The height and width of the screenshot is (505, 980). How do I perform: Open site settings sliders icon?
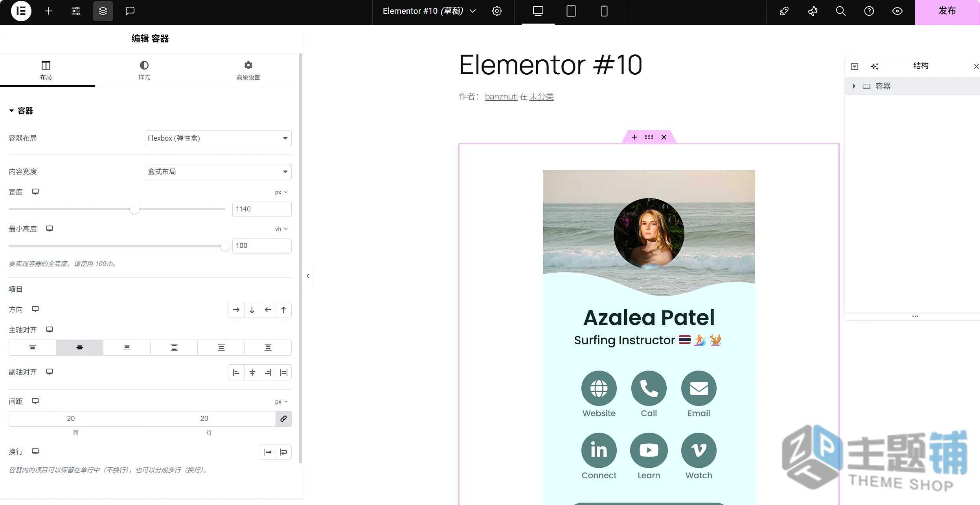coord(76,11)
